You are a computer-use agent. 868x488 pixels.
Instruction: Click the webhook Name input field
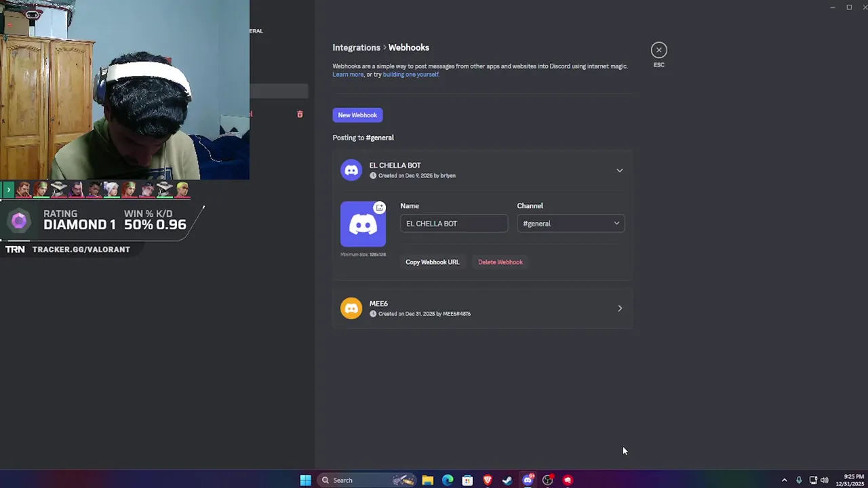454,224
